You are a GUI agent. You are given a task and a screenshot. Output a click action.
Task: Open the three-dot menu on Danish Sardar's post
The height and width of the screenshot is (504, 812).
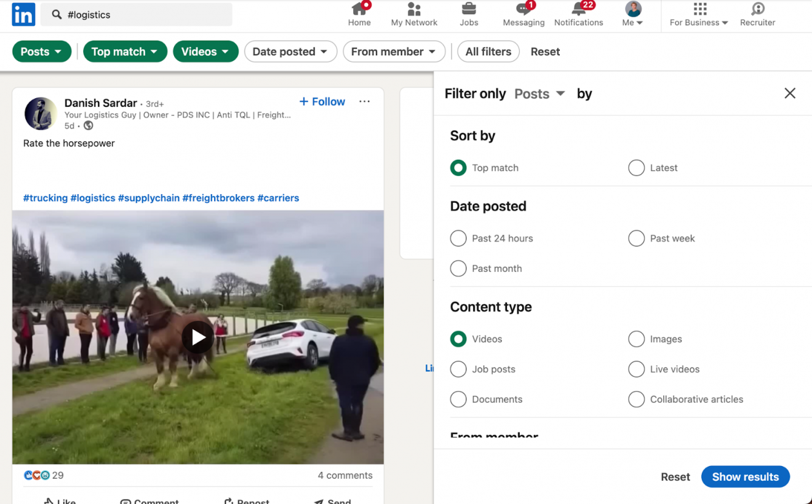click(364, 101)
